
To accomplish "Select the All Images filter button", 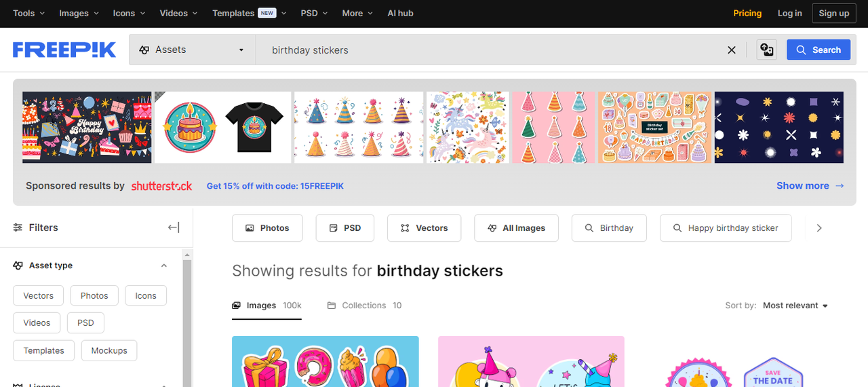I will [x=516, y=228].
